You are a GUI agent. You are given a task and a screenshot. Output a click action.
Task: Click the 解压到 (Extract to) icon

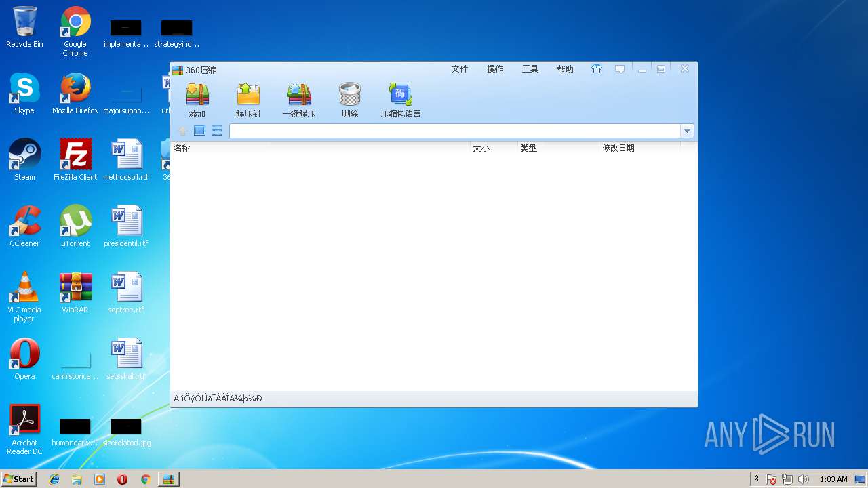[248, 100]
